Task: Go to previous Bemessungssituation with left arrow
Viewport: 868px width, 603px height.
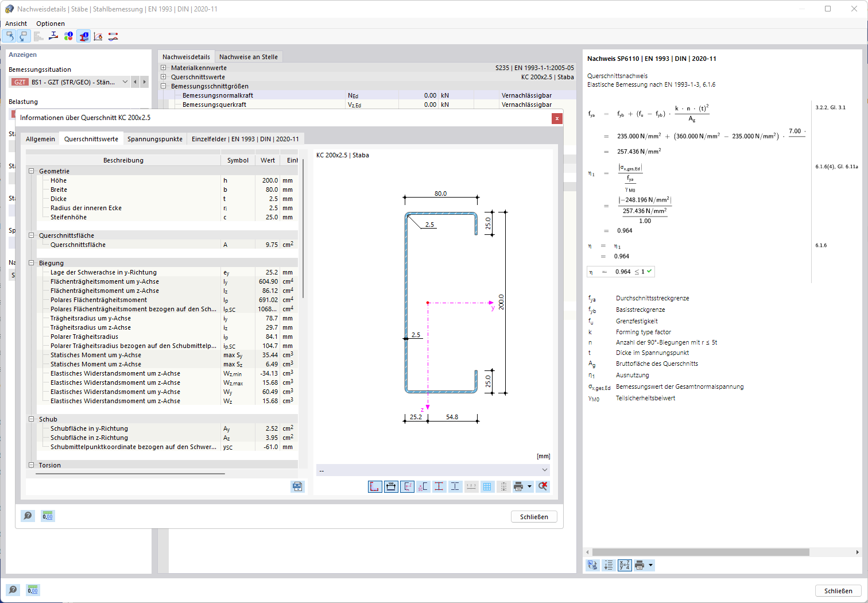Action: coord(135,82)
